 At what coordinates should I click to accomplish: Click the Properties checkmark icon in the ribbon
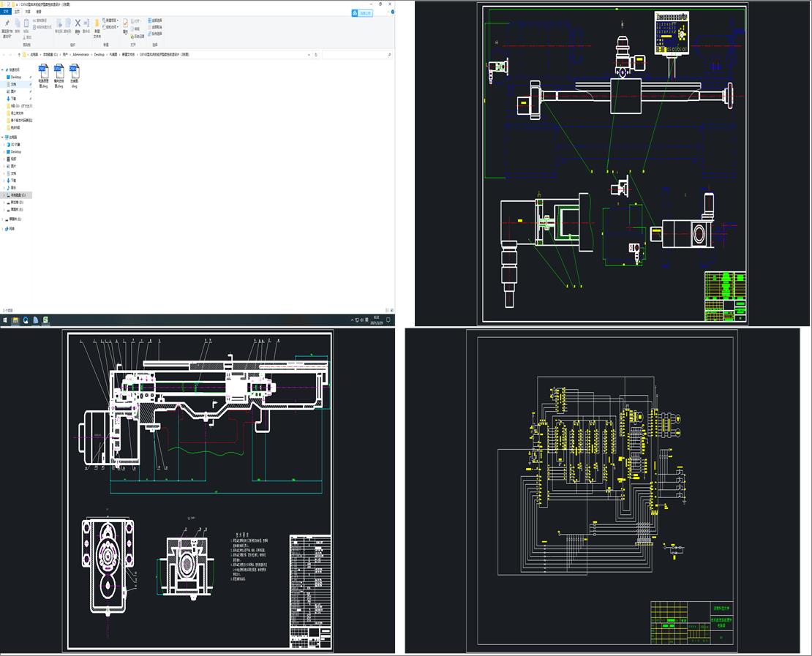[x=125, y=23]
